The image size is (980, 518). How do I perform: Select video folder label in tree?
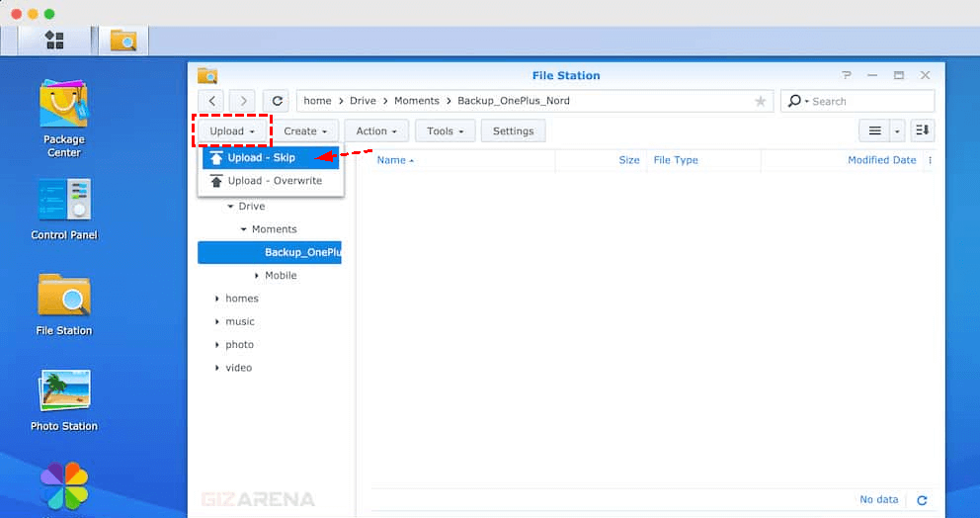(x=239, y=369)
